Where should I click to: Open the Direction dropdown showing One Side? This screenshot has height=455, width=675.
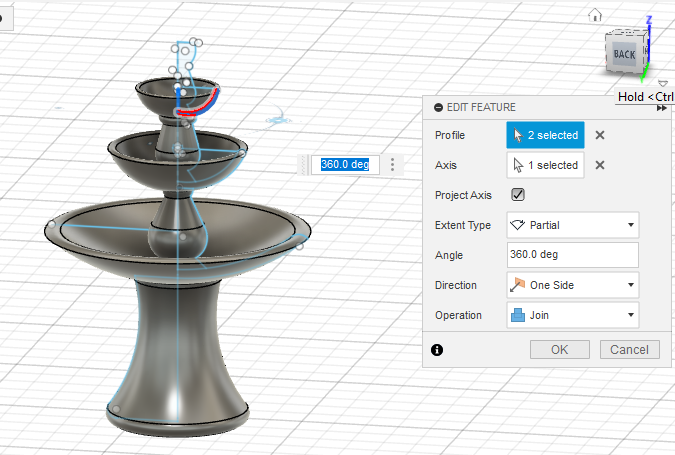point(573,285)
